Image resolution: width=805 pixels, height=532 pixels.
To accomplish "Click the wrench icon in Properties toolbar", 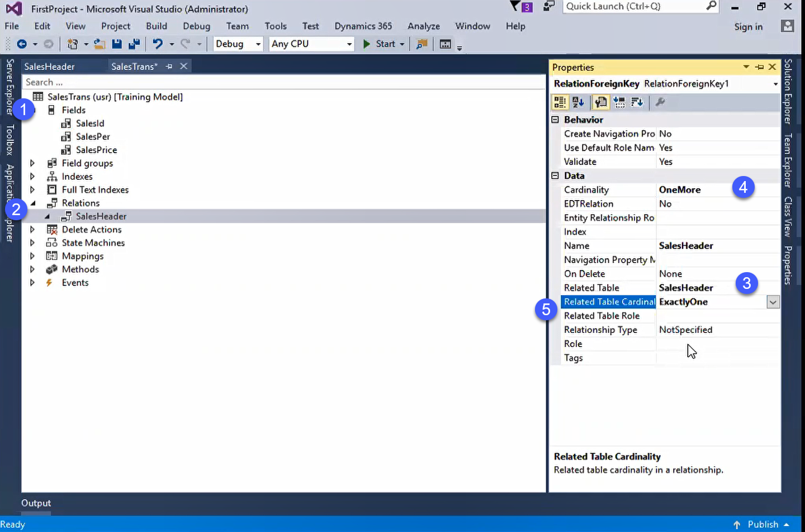I will pyautogui.click(x=660, y=102).
